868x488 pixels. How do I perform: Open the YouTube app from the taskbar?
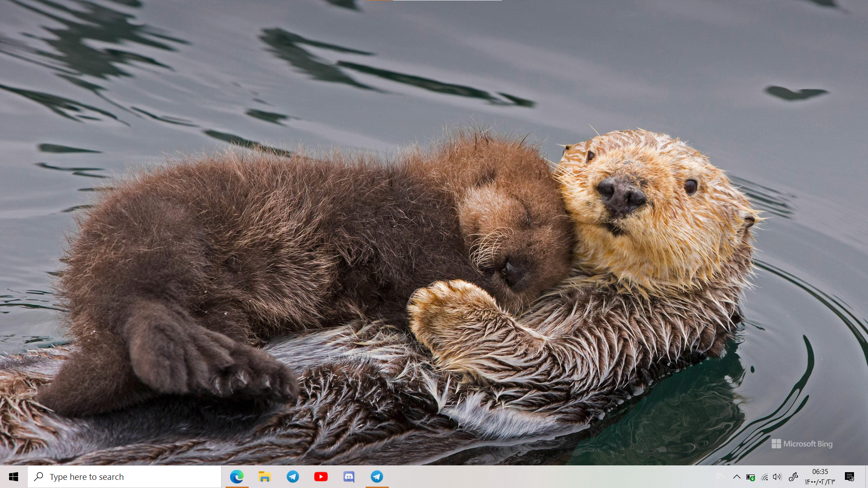pyautogui.click(x=321, y=477)
